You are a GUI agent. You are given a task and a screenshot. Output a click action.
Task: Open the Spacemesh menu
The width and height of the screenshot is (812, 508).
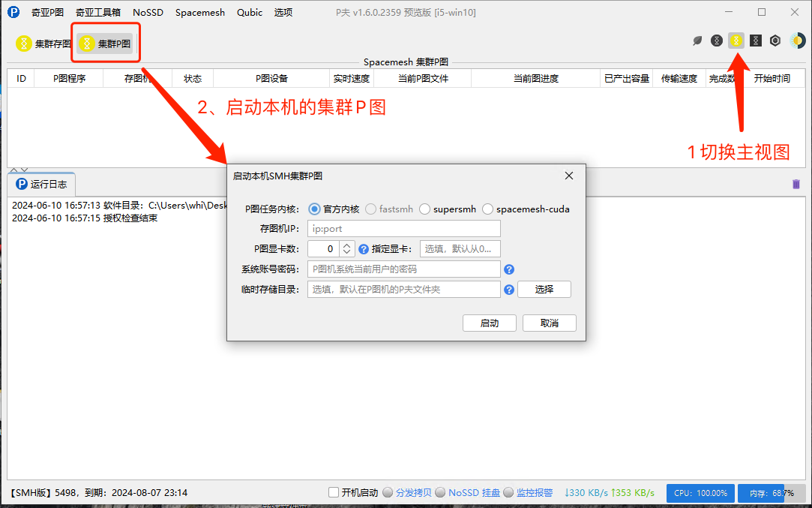[199, 13]
